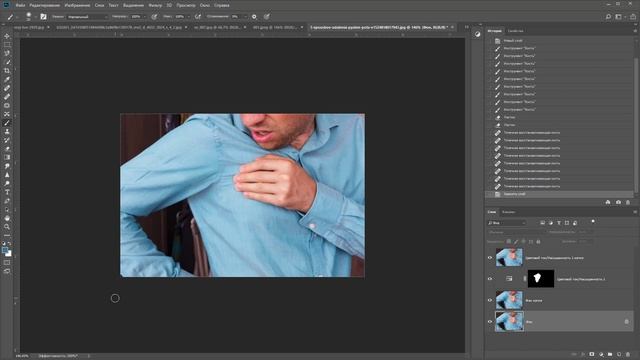Open the layer filter kind dropdown

507,223
